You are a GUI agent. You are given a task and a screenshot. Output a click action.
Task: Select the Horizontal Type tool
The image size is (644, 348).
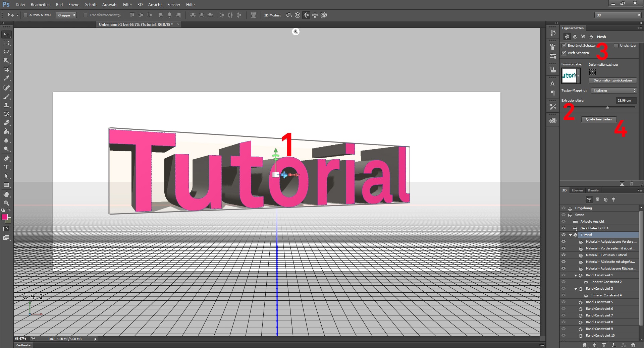point(6,167)
